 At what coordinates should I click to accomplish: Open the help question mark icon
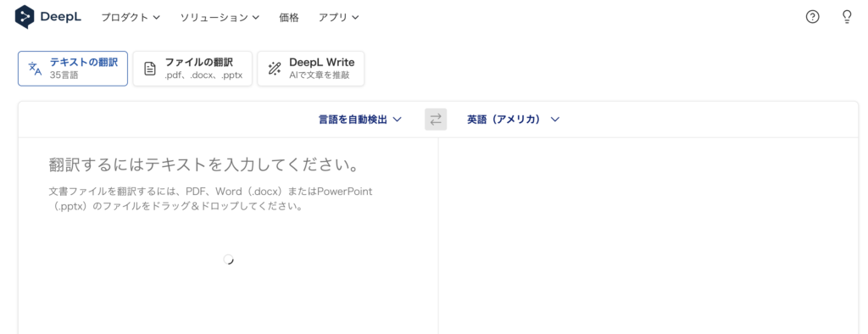click(812, 17)
